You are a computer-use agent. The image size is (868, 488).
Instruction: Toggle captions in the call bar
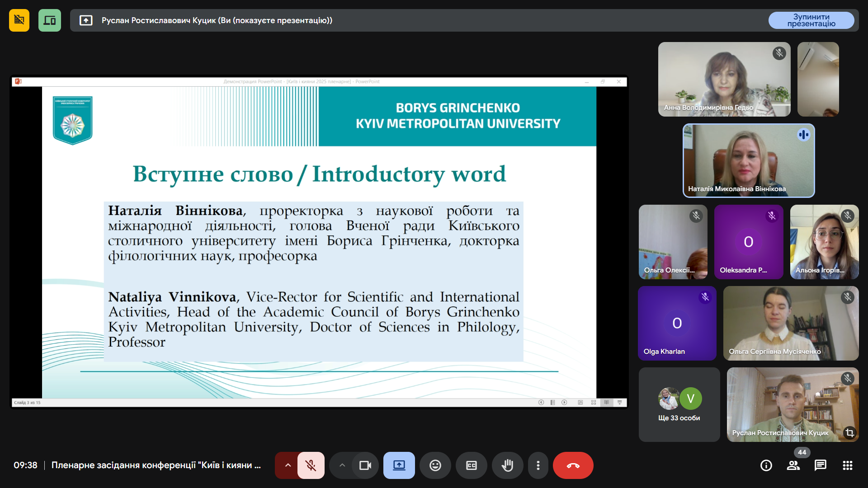pyautogui.click(x=471, y=465)
